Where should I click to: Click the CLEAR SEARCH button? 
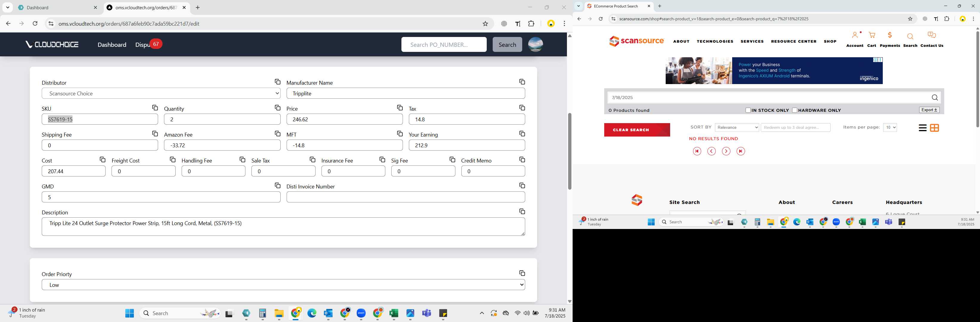(637, 130)
